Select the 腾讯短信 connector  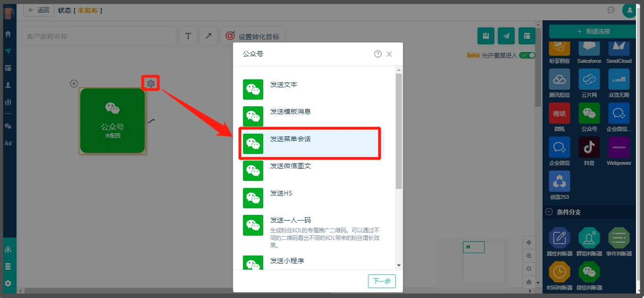[x=560, y=83]
